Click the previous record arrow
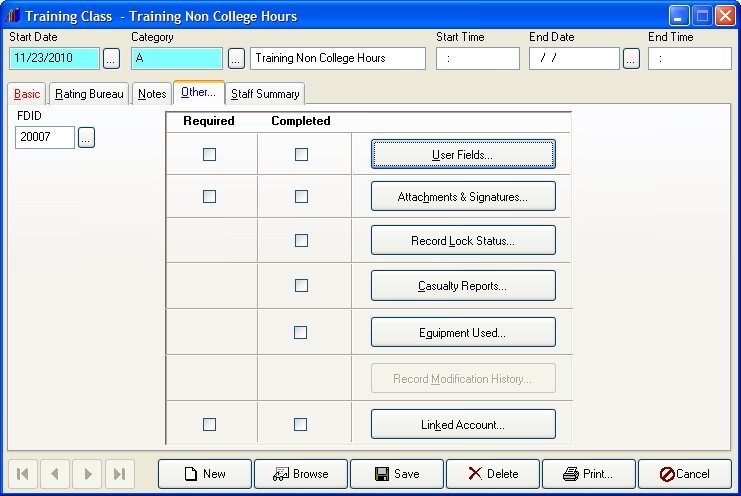This screenshot has height=496, width=741. pyautogui.click(x=55, y=474)
